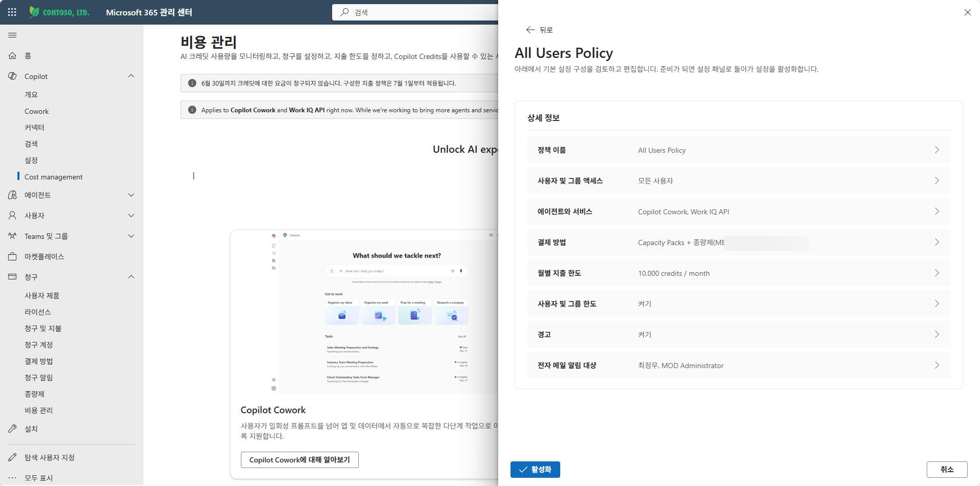
Task: Click the 설치 wrench icon
Action: point(12,429)
